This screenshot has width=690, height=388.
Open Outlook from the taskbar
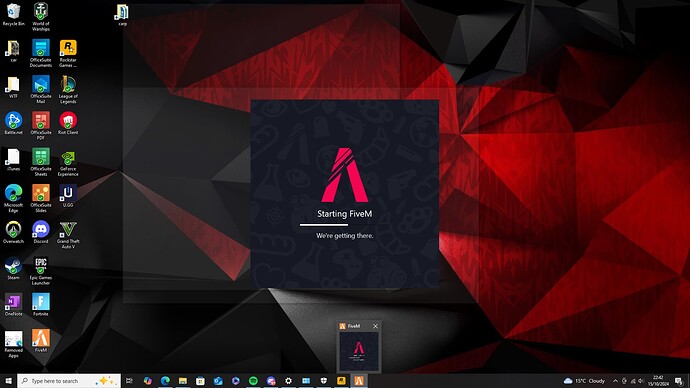pos(218,381)
